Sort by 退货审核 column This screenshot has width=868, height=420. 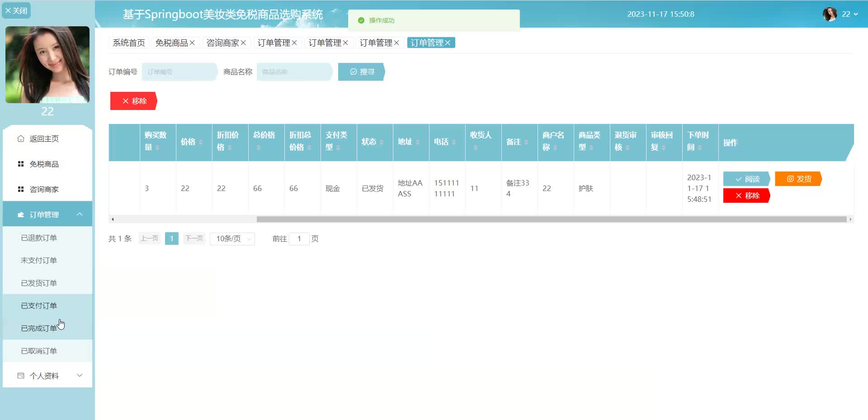tap(627, 148)
